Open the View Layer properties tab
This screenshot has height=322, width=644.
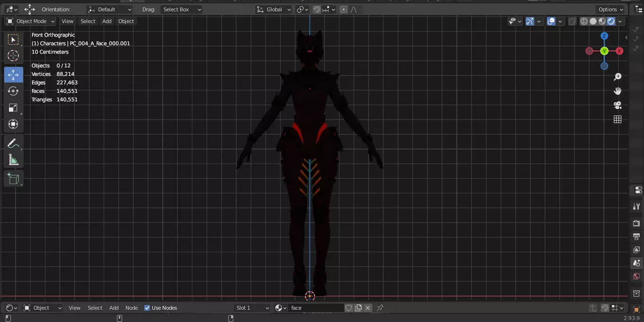click(x=636, y=249)
